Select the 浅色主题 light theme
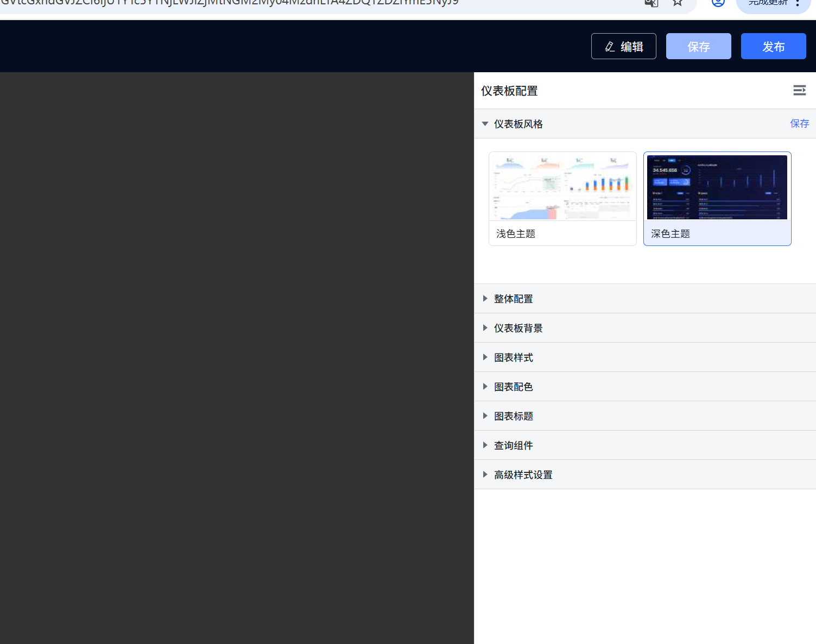Image resolution: width=816 pixels, height=644 pixels. tap(562, 199)
